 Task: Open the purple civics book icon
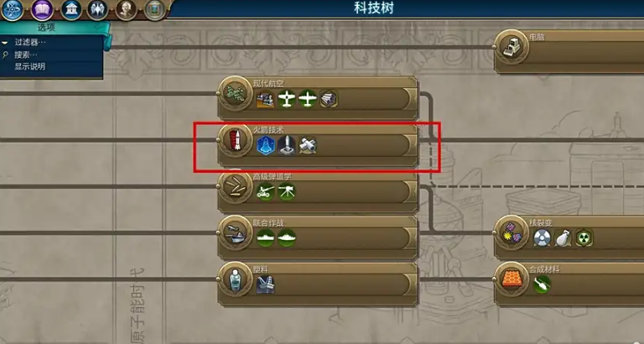pos(42,10)
